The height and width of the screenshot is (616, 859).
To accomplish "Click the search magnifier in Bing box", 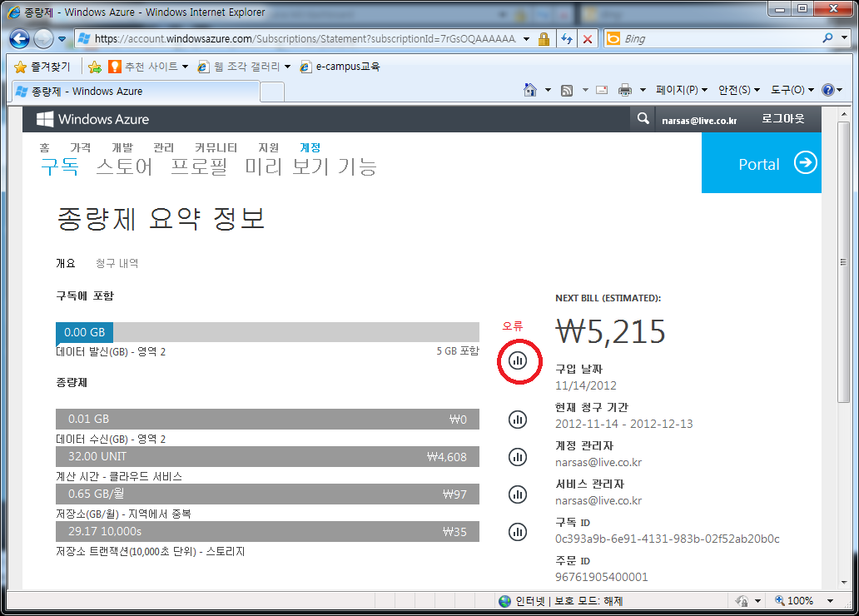I will pos(827,37).
